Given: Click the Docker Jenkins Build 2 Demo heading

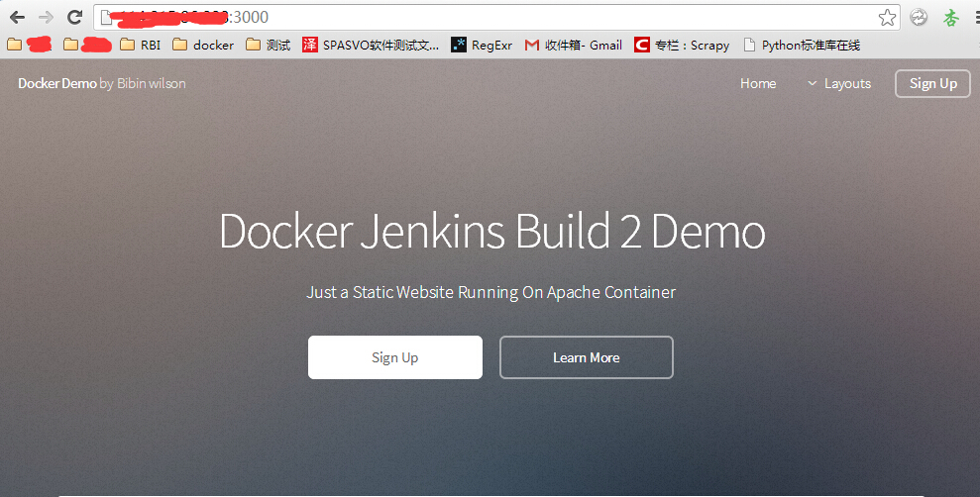Looking at the screenshot, I should coord(492,232).
